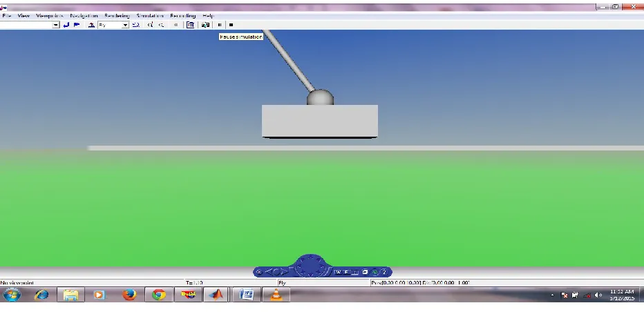Click the straighten up toolbar icon

(x=92, y=25)
